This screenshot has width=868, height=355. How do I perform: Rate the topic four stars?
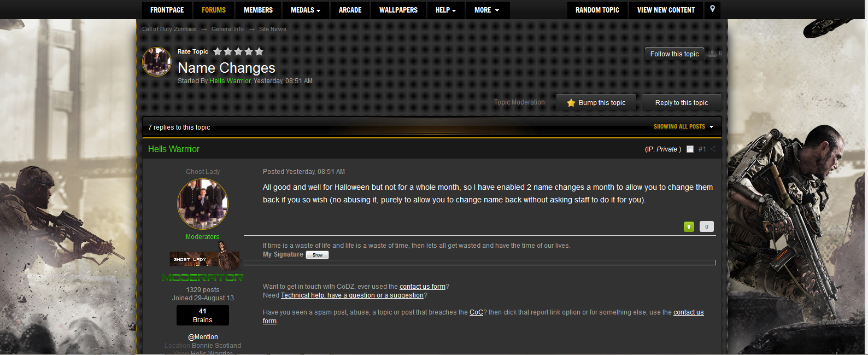(249, 51)
